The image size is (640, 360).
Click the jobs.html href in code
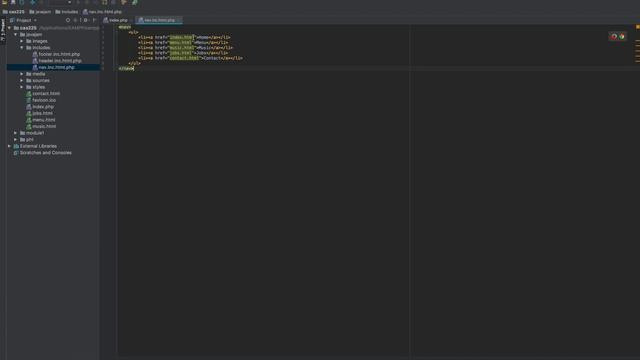click(x=181, y=53)
